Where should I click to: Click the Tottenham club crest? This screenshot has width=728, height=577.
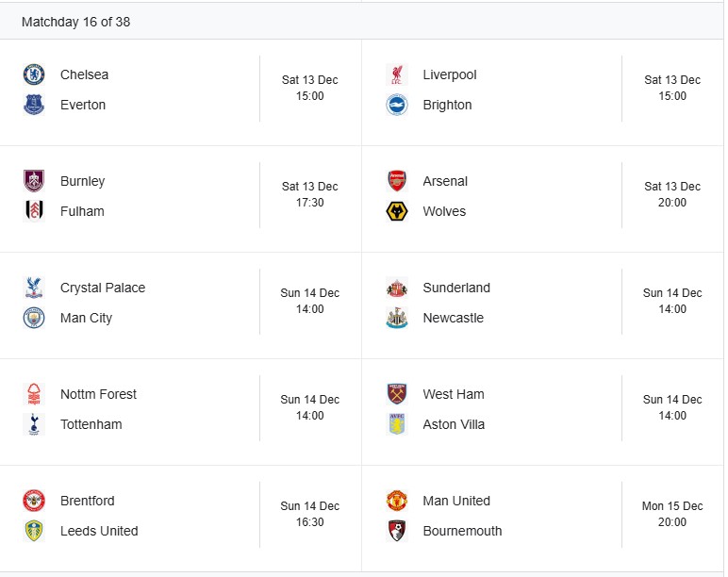point(34,424)
